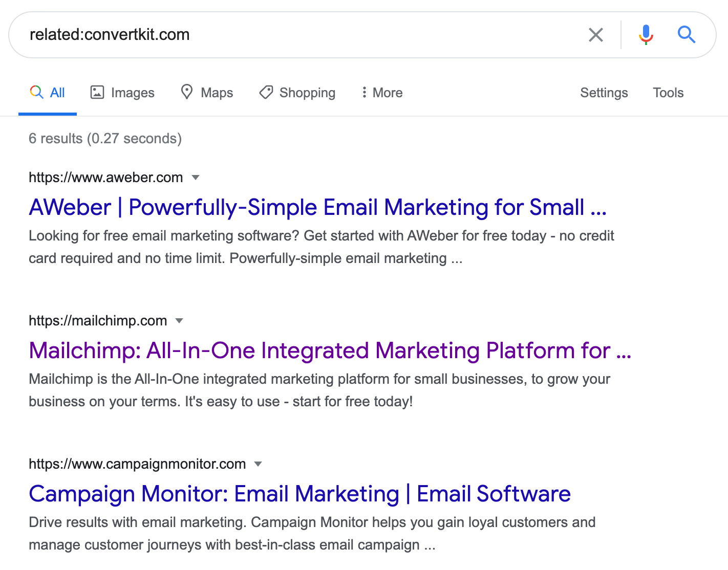This screenshot has height=570, width=728.
Task: Click the three-dot More icon
Action: click(x=364, y=92)
